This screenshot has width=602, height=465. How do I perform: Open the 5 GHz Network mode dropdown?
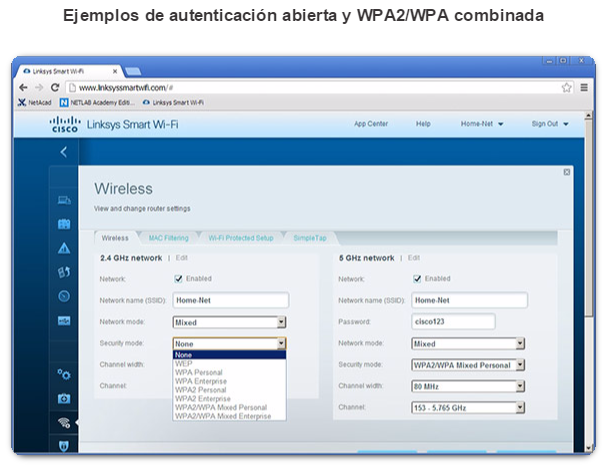pyautogui.click(x=468, y=344)
